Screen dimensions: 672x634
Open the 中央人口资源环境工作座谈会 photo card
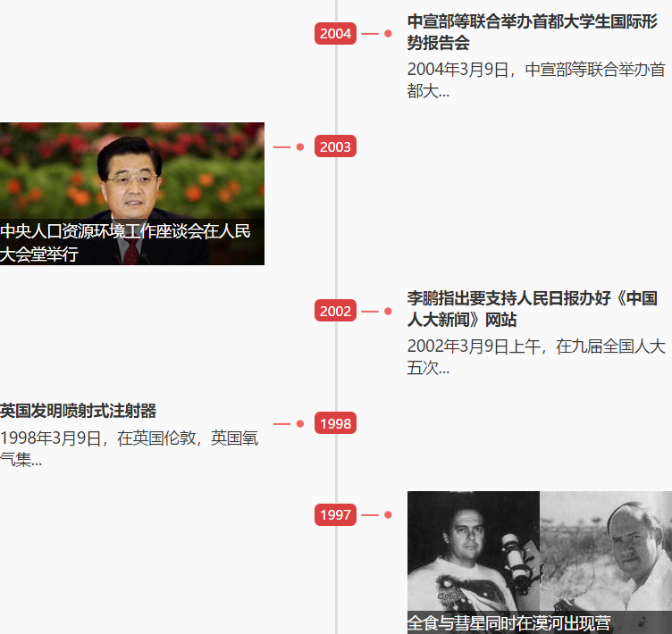pos(132,194)
